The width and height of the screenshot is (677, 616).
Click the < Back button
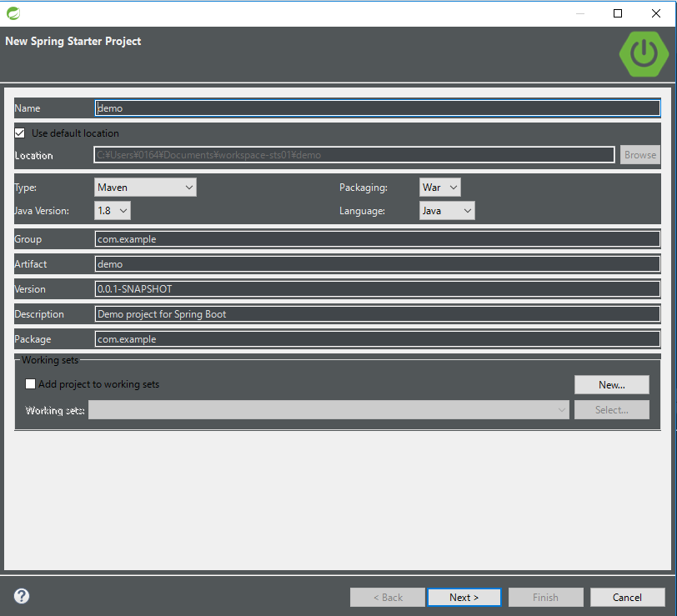click(x=388, y=598)
